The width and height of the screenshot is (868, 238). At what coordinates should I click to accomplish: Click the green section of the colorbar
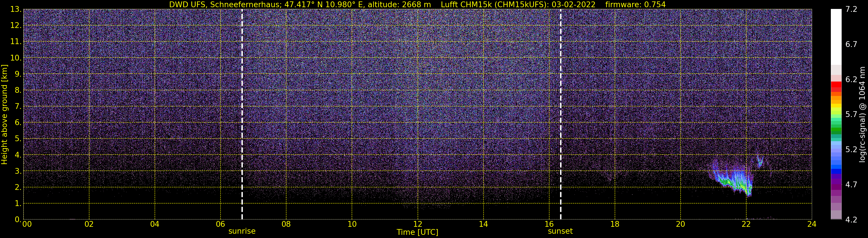point(836,126)
